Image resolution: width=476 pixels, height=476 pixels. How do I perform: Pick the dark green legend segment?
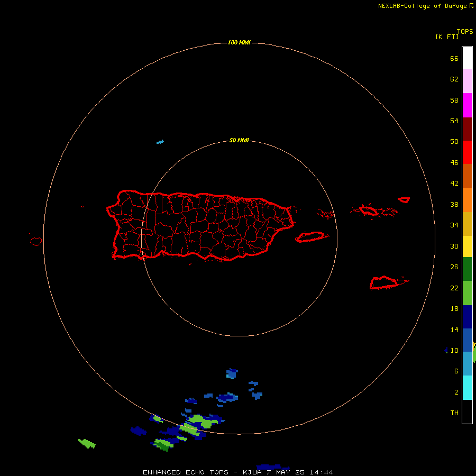point(467,269)
